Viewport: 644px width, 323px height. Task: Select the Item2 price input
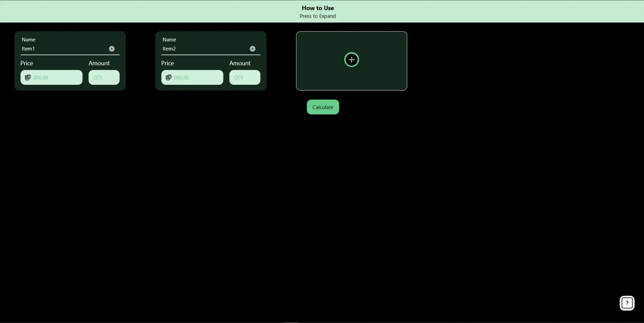[196, 78]
